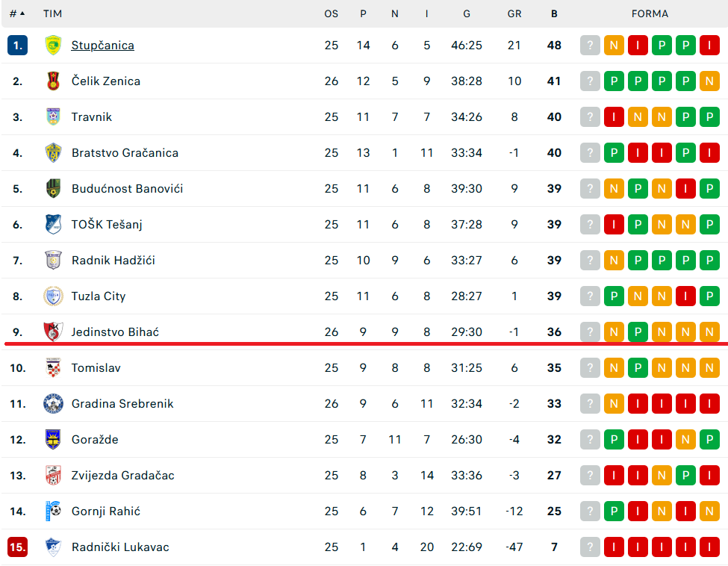Sort table by the # rank column
The image size is (728, 566).
pyautogui.click(x=16, y=13)
